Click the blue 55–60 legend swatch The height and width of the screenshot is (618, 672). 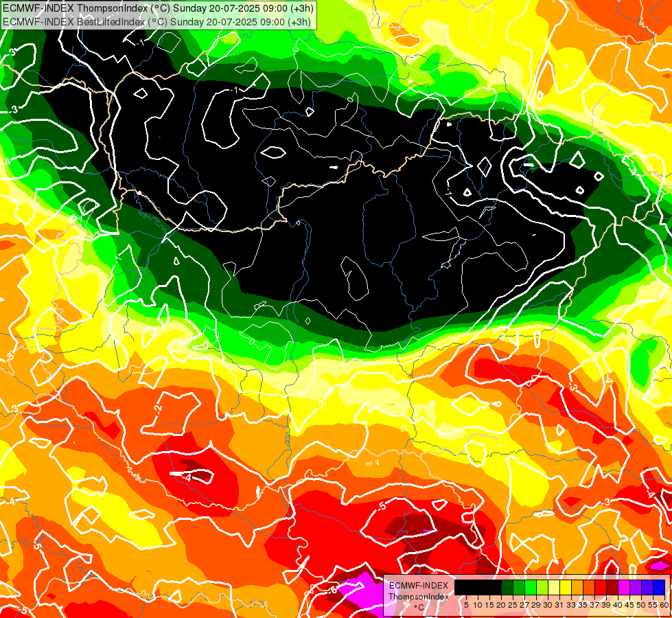(659, 588)
